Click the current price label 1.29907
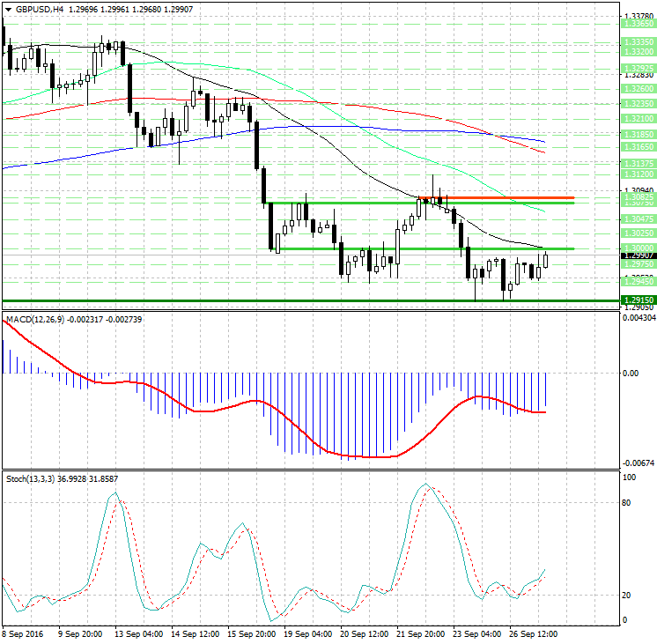Image resolution: width=657 pixels, height=644 pixels. pyautogui.click(x=637, y=255)
